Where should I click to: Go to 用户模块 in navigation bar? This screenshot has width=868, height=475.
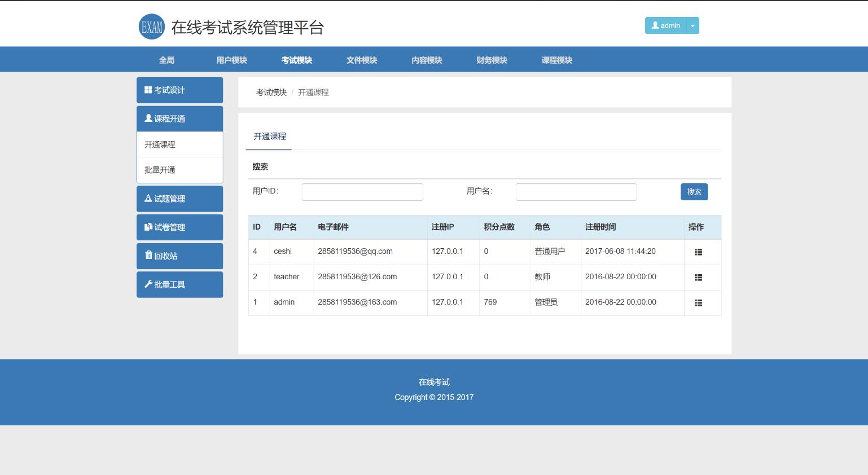pyautogui.click(x=231, y=60)
